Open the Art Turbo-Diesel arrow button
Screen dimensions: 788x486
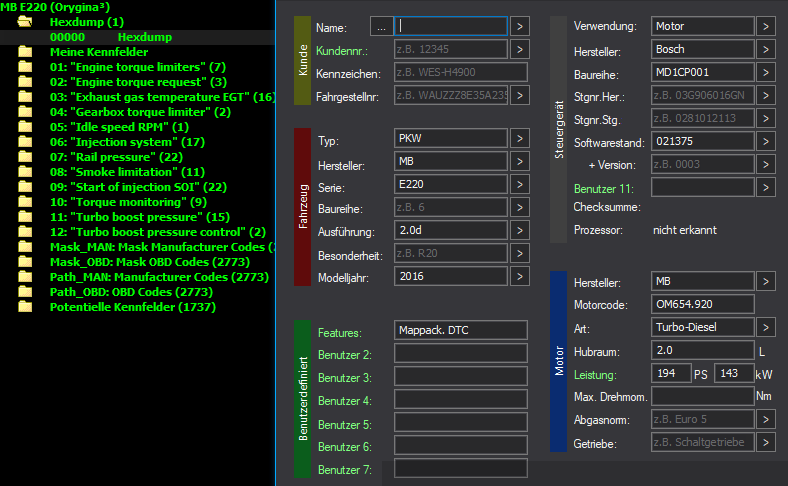pos(765,327)
